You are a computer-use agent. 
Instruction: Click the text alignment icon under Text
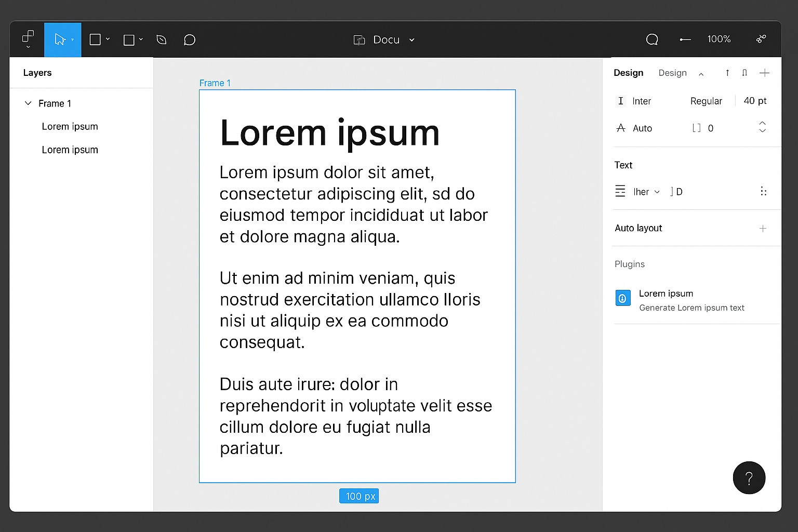pos(620,191)
